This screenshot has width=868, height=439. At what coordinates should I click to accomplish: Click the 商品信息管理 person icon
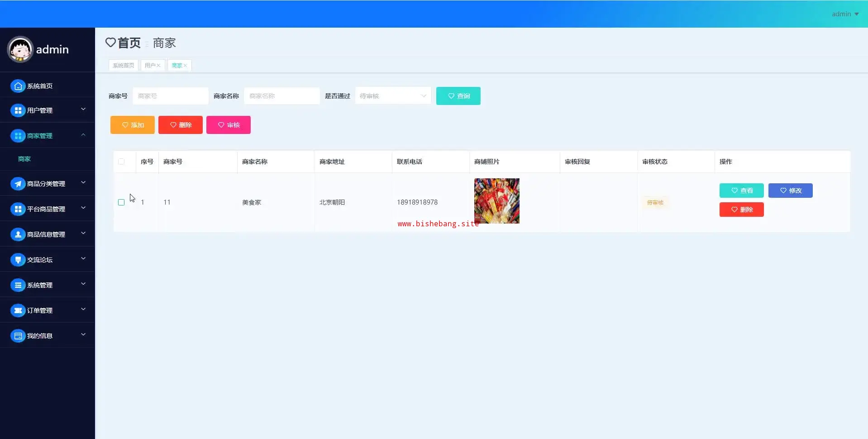[18, 234]
